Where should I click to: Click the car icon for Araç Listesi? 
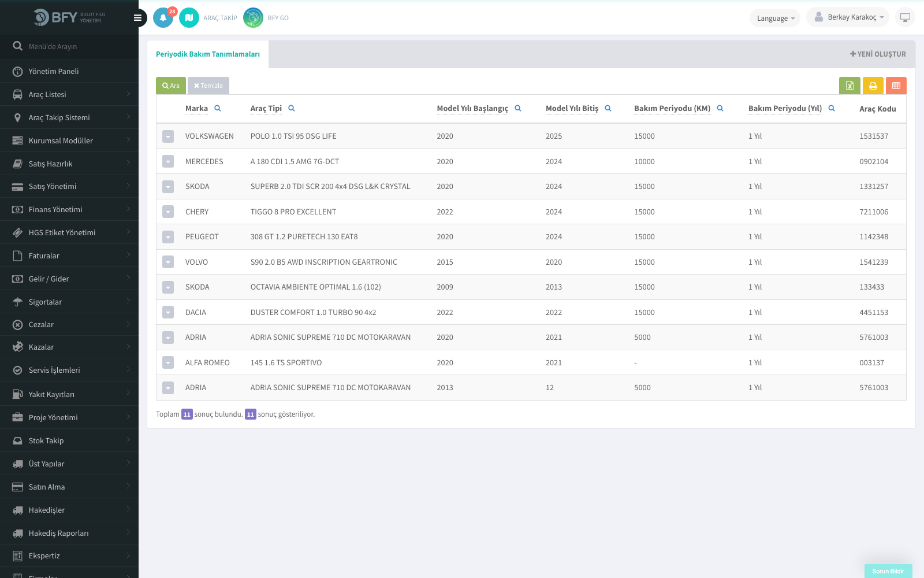(x=18, y=95)
